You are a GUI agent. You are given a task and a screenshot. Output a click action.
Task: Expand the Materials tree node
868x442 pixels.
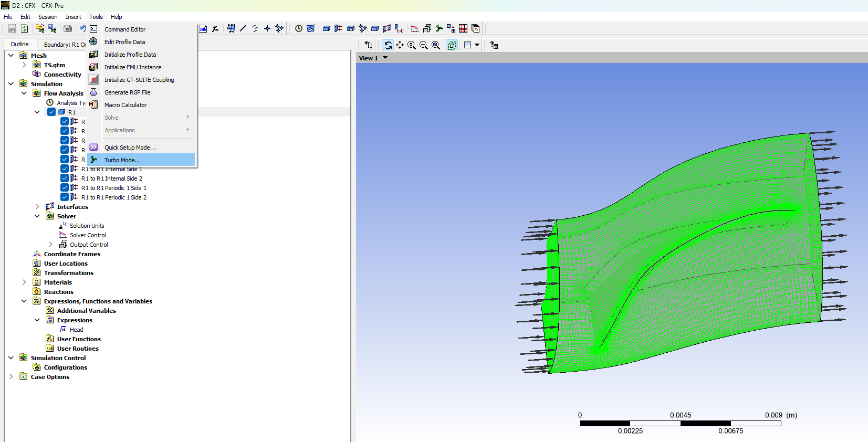pos(24,282)
